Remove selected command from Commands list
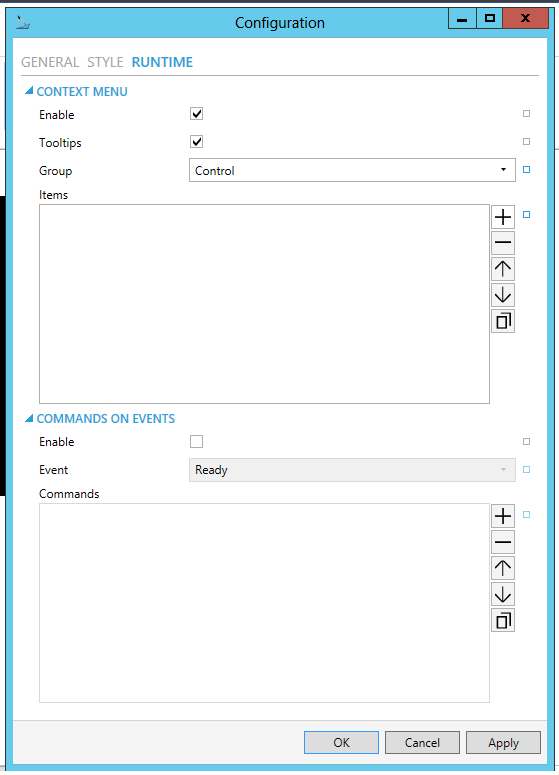 coord(503,542)
